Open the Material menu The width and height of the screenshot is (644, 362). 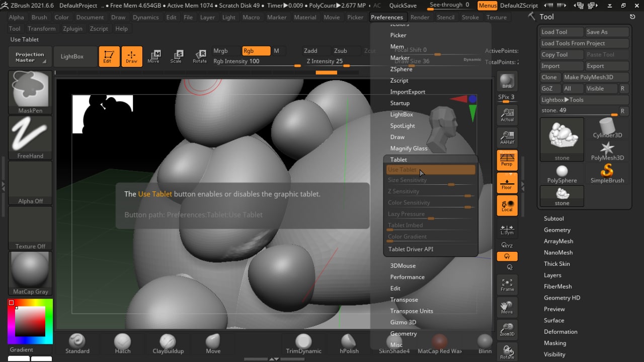[305, 17]
